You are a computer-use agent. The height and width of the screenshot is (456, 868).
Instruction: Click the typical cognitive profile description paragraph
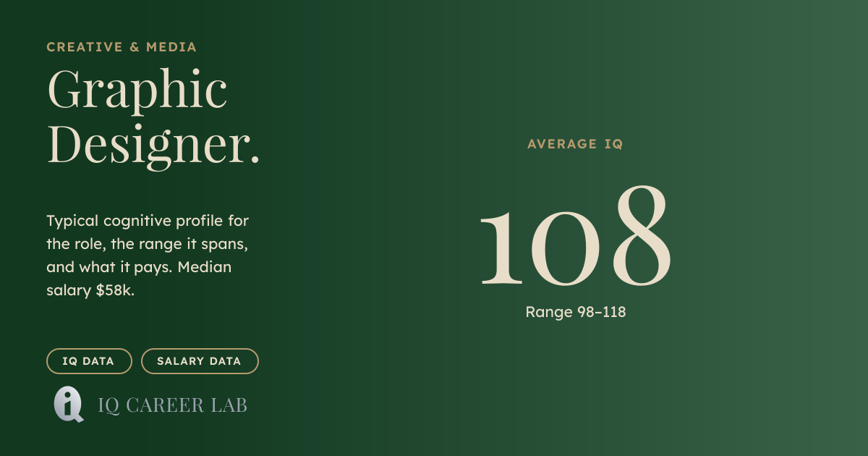(x=148, y=256)
